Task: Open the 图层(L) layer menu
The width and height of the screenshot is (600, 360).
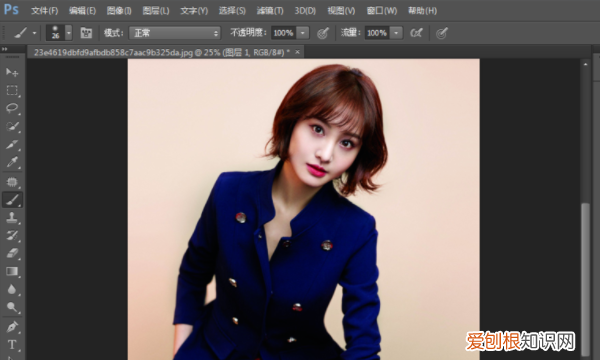Action: [156, 11]
